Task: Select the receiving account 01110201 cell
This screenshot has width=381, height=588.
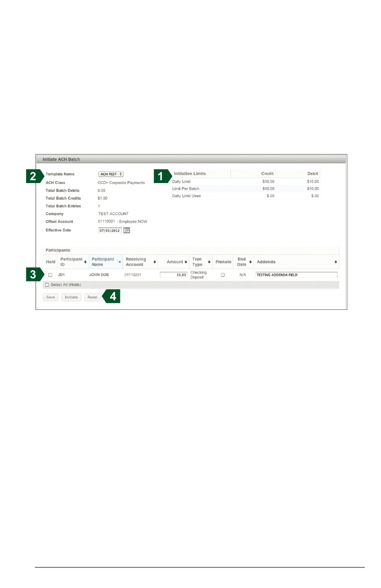Action: (x=133, y=275)
